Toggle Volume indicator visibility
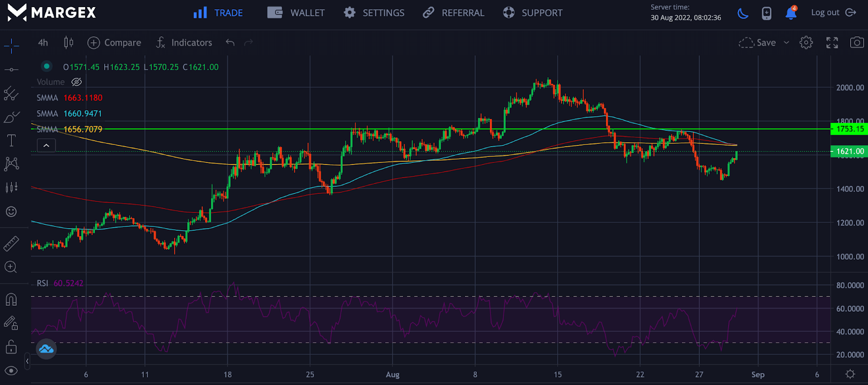Viewport: 868px width, 385px height. 76,82
